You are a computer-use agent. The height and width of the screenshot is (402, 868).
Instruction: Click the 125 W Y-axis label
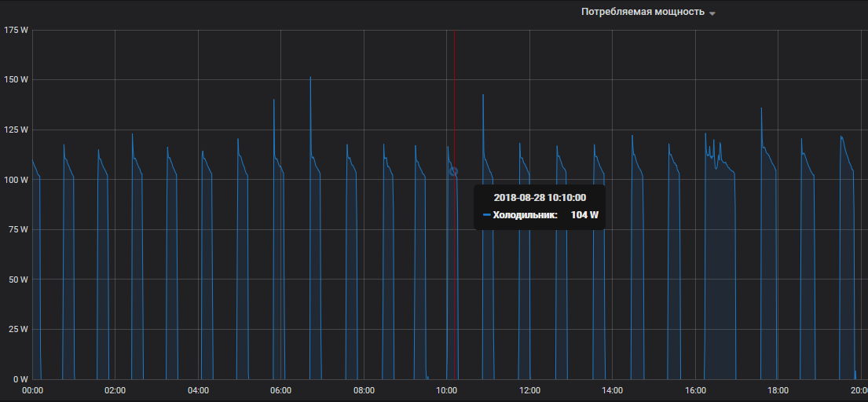16,130
